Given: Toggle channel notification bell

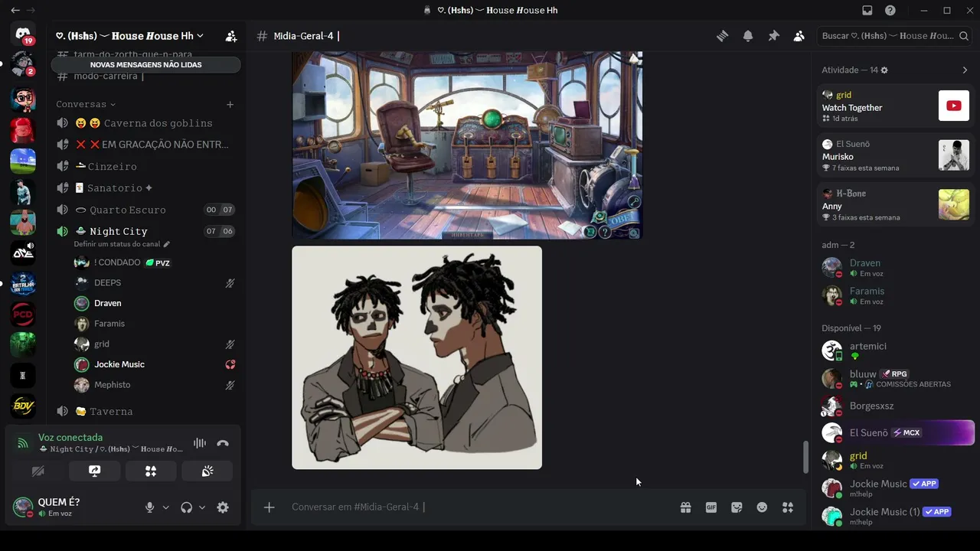Looking at the screenshot, I should click(x=748, y=36).
